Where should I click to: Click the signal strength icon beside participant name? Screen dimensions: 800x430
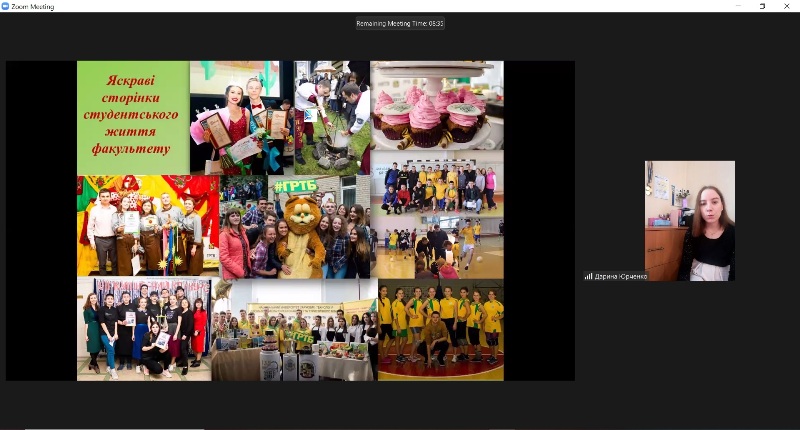pos(588,276)
